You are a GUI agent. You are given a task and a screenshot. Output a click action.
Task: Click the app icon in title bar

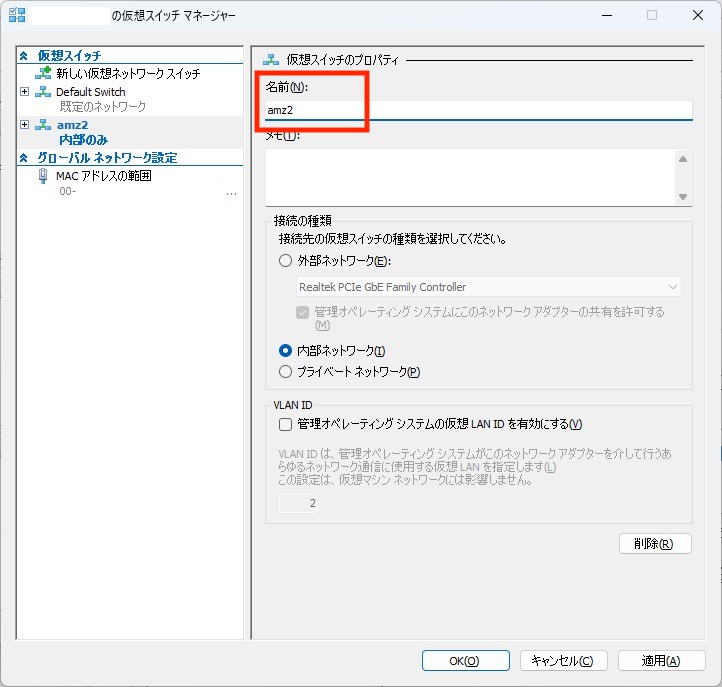[x=16, y=15]
